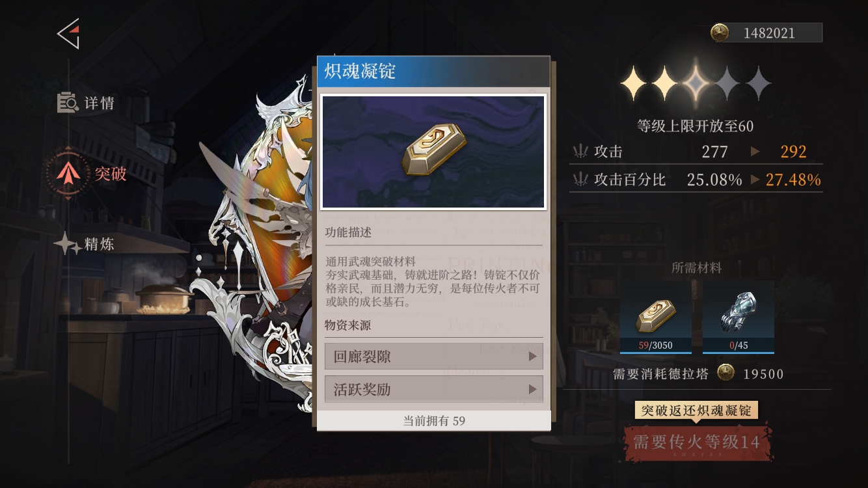Image resolution: width=868 pixels, height=488 pixels.
Task: Click the 需要传火等级14 breakthrough button
Action: [697, 442]
